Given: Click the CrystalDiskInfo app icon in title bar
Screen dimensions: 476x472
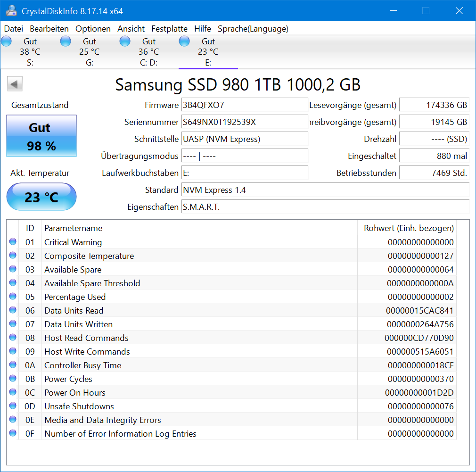Looking at the screenshot, I should [x=11, y=11].
